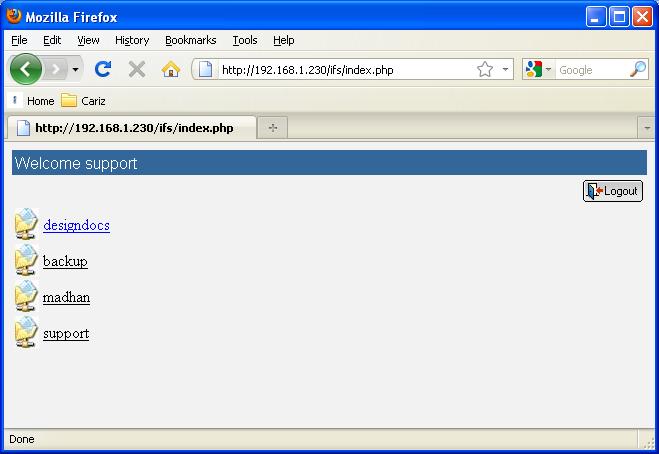Select the index.php browser tab

click(x=132, y=128)
